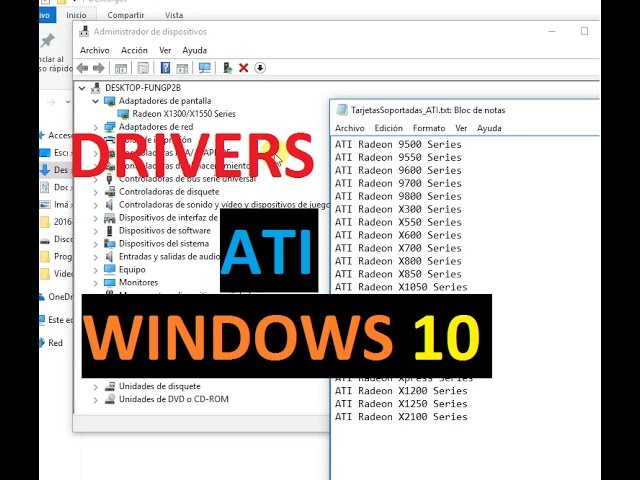Click the scan for hardware changes monitor icon
640x480 pixels.
[205, 68]
